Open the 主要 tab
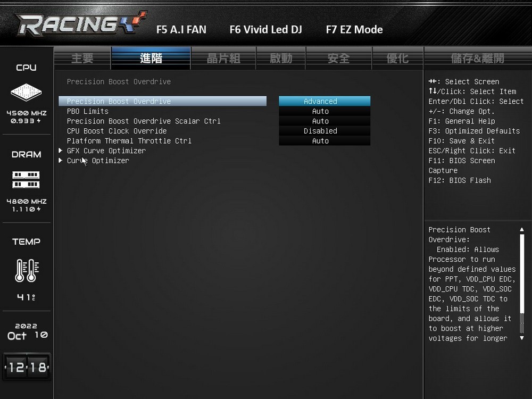This screenshot has height=399, width=532. pos(82,59)
